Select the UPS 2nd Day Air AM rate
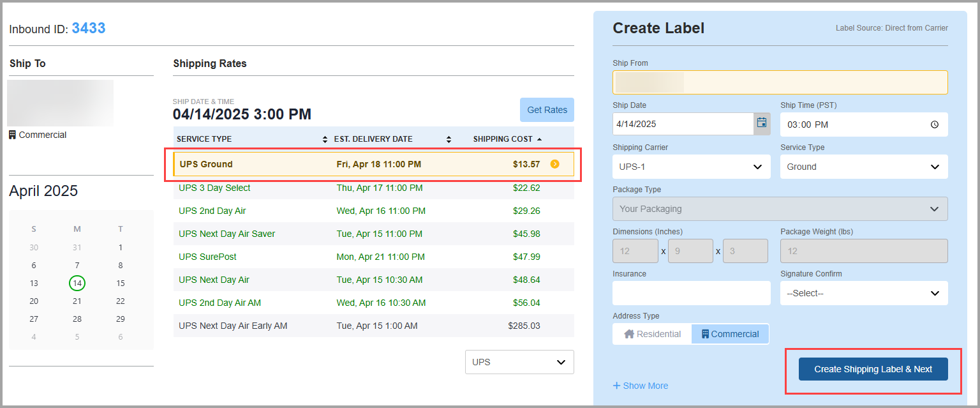The image size is (980, 408). coord(373,303)
